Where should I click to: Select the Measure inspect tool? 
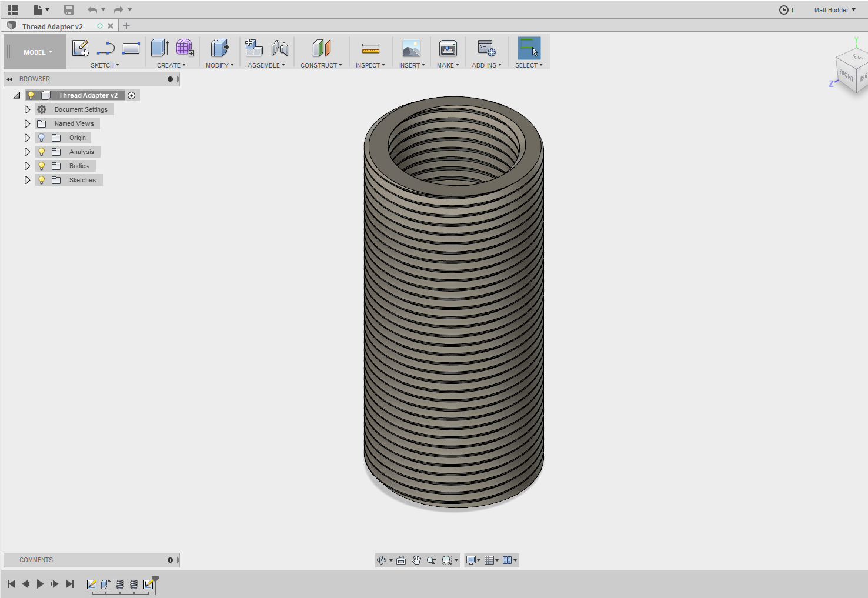pos(370,48)
